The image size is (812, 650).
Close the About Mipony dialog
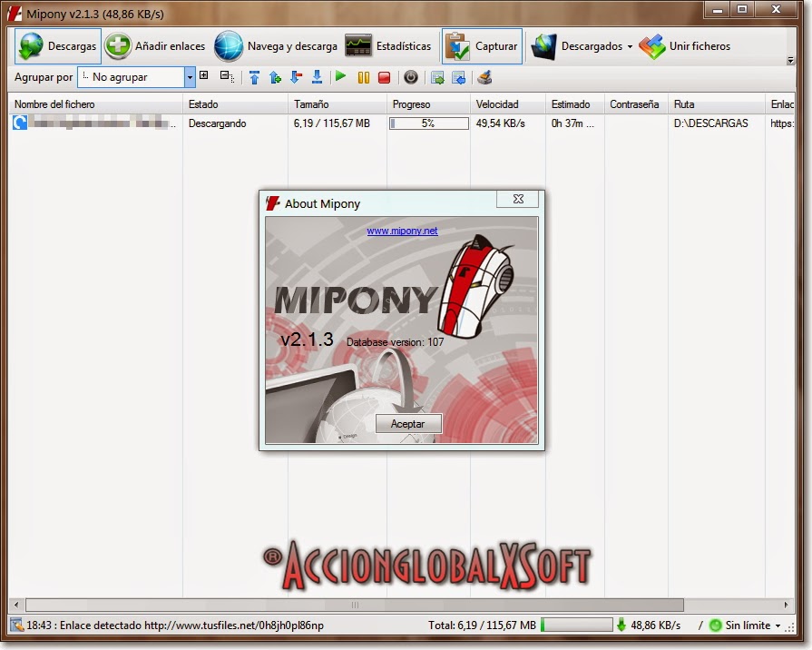518,199
